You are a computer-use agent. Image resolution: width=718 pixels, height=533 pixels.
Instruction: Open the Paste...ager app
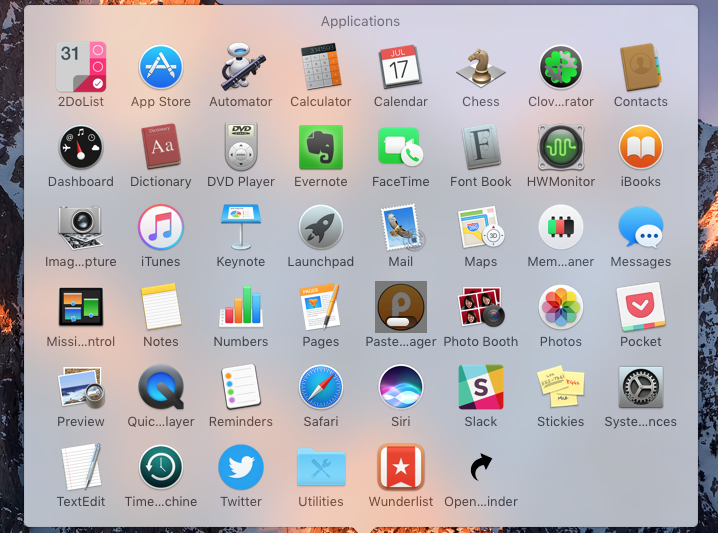coord(401,307)
